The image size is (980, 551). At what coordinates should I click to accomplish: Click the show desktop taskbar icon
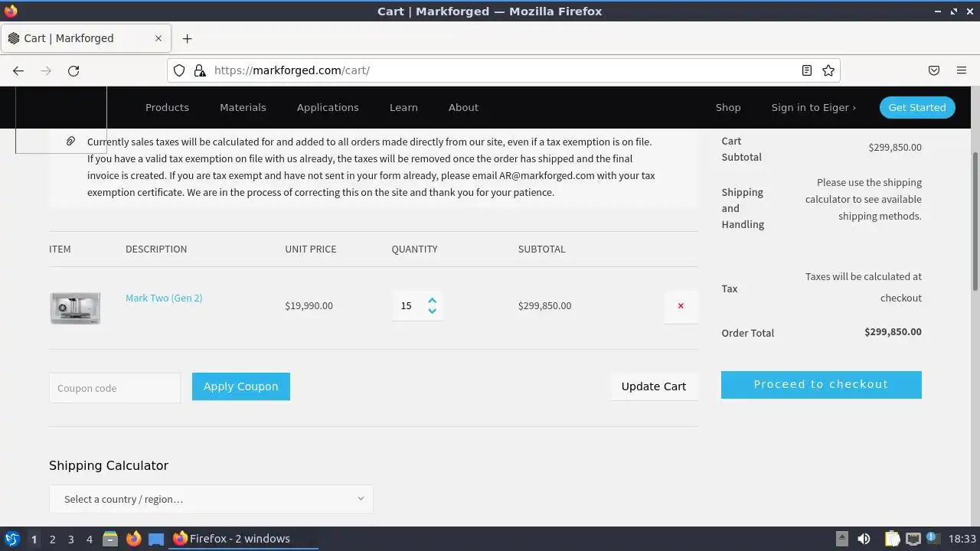(x=156, y=539)
